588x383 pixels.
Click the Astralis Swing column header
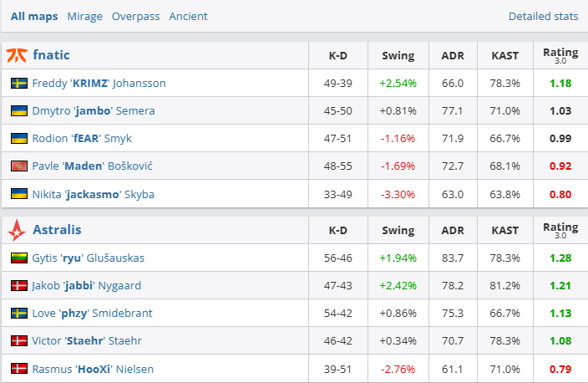click(398, 230)
